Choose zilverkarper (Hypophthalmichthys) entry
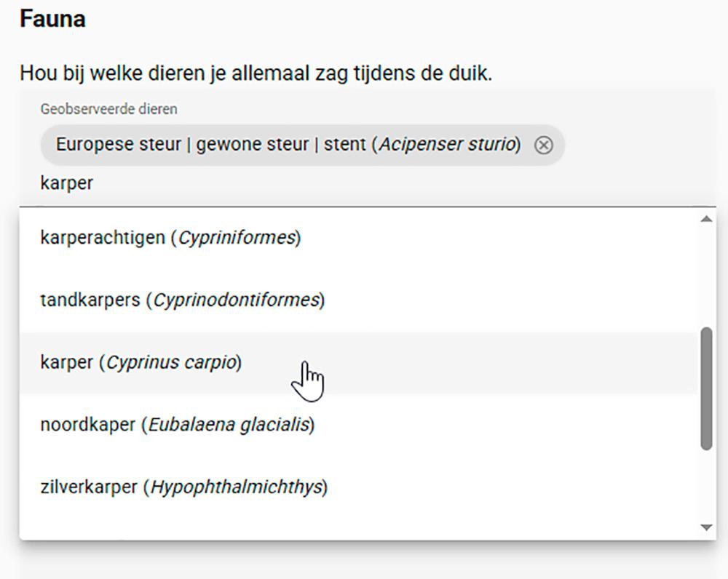This screenshot has width=728, height=579. [x=183, y=487]
